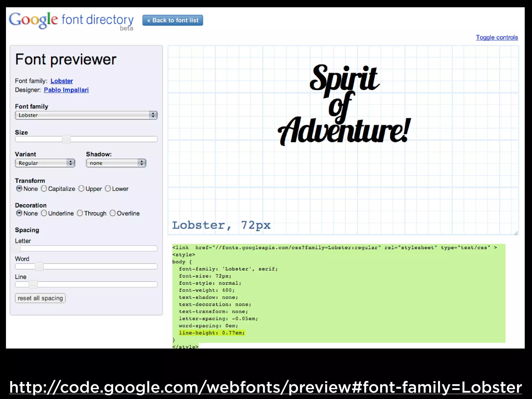The width and height of the screenshot is (532, 399).
Task: Select Transform None radio button
Action: click(x=19, y=188)
